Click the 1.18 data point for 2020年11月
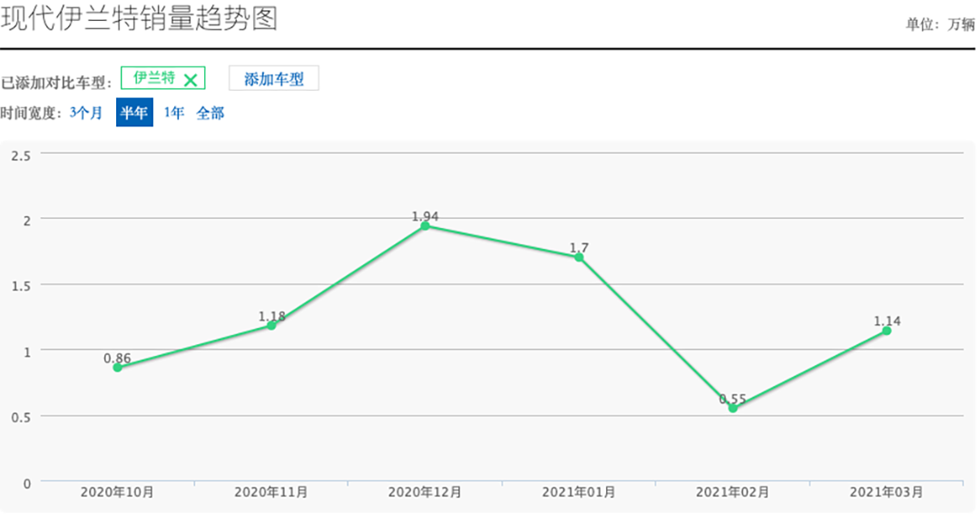The height and width of the screenshot is (514, 980). point(271,325)
